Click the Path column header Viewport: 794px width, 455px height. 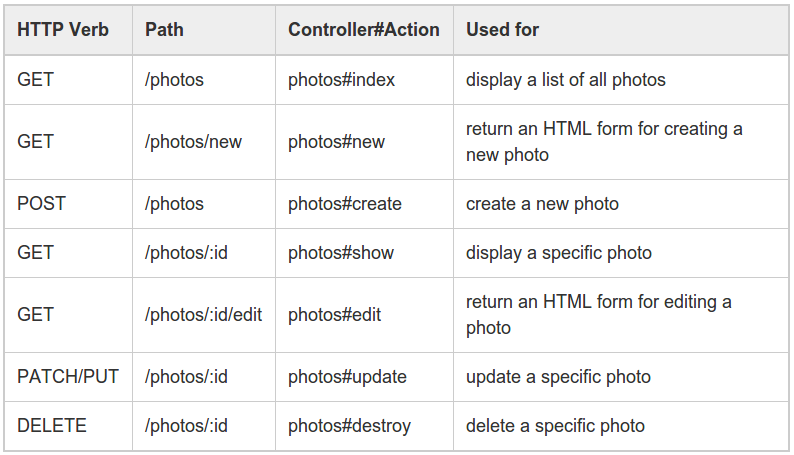(x=164, y=30)
